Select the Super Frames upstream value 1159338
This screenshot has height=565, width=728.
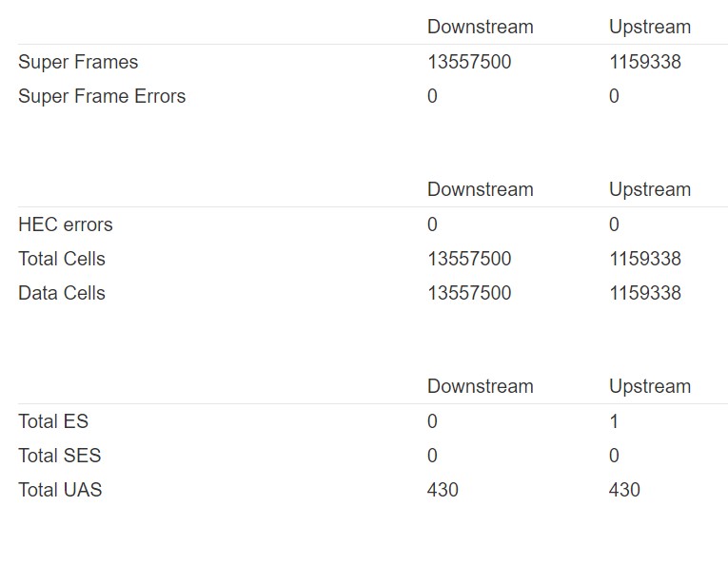645,62
